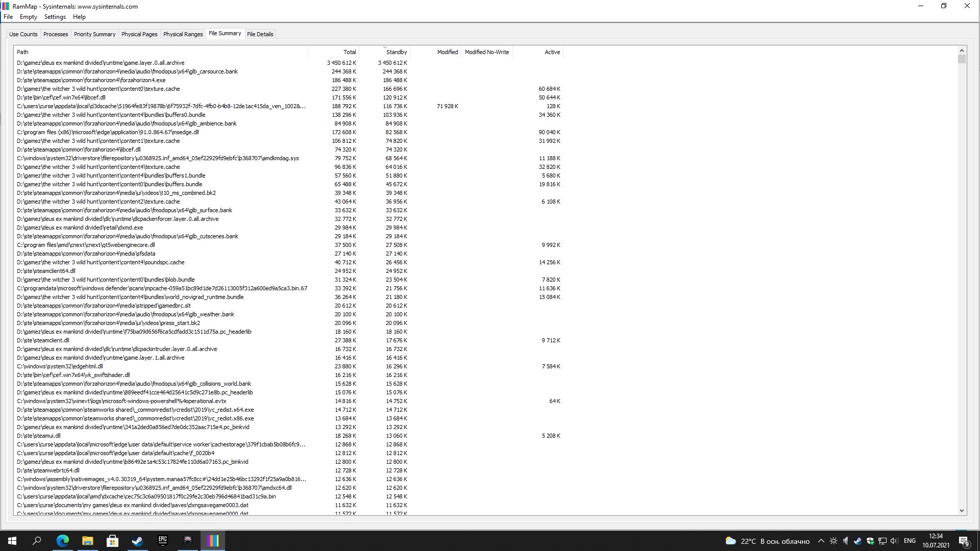Switch to the Priority Summary tab

click(95, 34)
